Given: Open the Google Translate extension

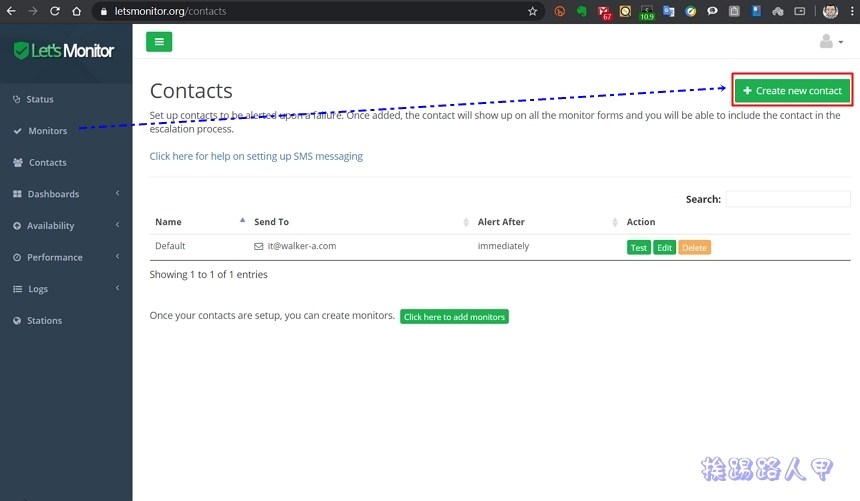Looking at the screenshot, I should tap(669, 11).
